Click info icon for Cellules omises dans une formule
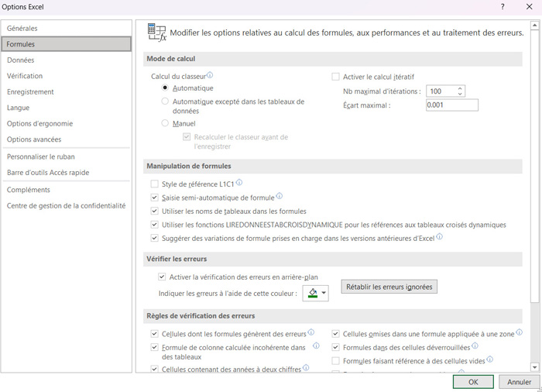Screen dimensions: 542x392 (519, 333)
